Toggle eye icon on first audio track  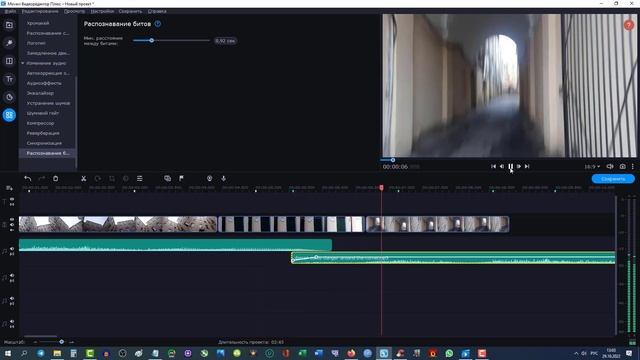(12, 249)
